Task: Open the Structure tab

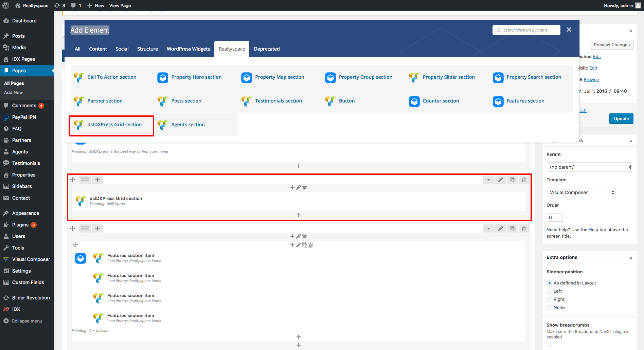Action: click(x=147, y=49)
